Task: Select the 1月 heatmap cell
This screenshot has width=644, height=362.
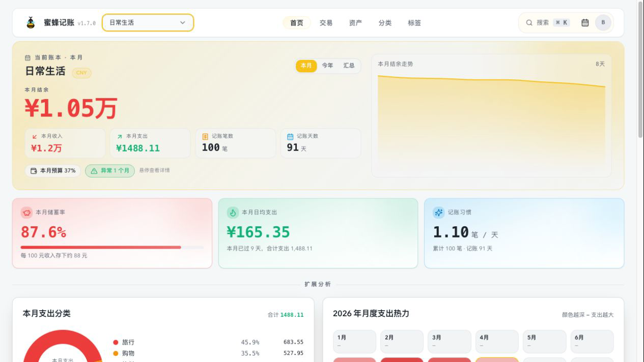Action: coord(354,342)
